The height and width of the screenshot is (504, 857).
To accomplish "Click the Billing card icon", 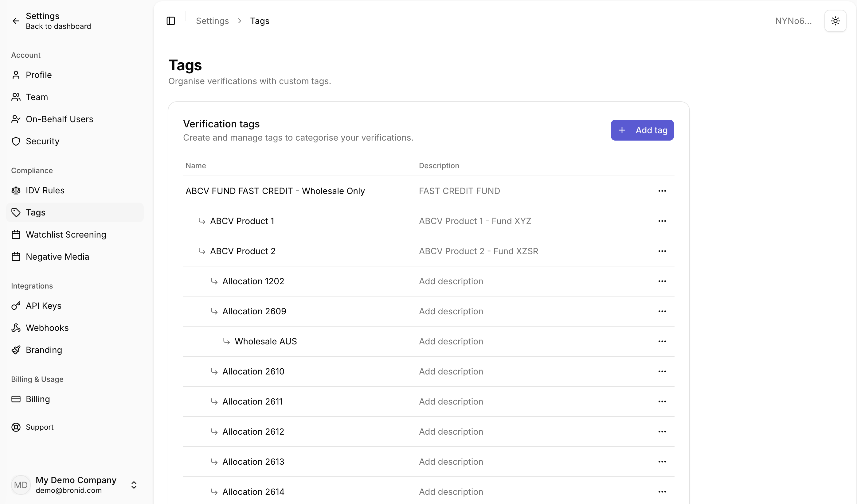I will tap(16, 399).
